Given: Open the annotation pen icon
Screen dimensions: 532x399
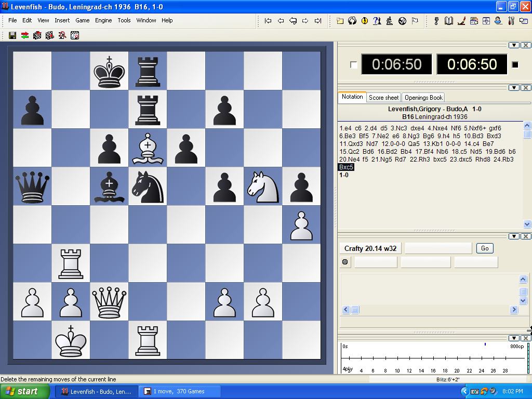Looking at the screenshot, I should coord(461,21).
